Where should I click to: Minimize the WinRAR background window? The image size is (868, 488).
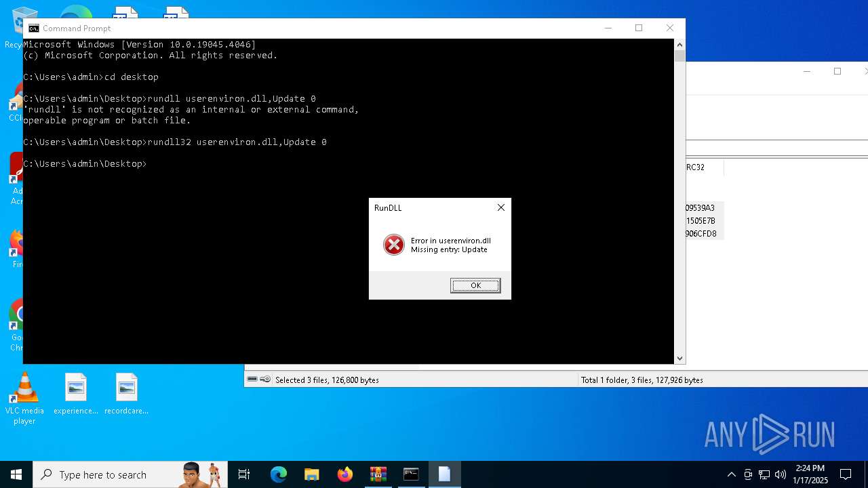point(806,71)
